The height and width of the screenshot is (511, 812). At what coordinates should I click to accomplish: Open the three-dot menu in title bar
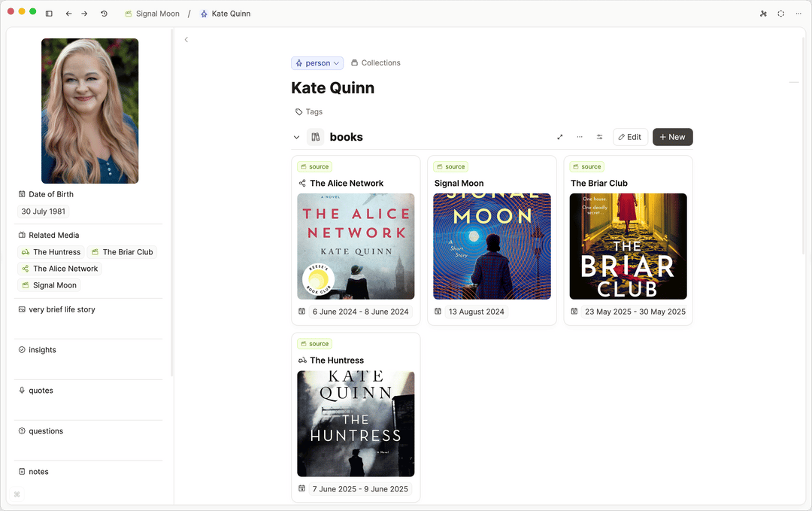pyautogui.click(x=798, y=14)
